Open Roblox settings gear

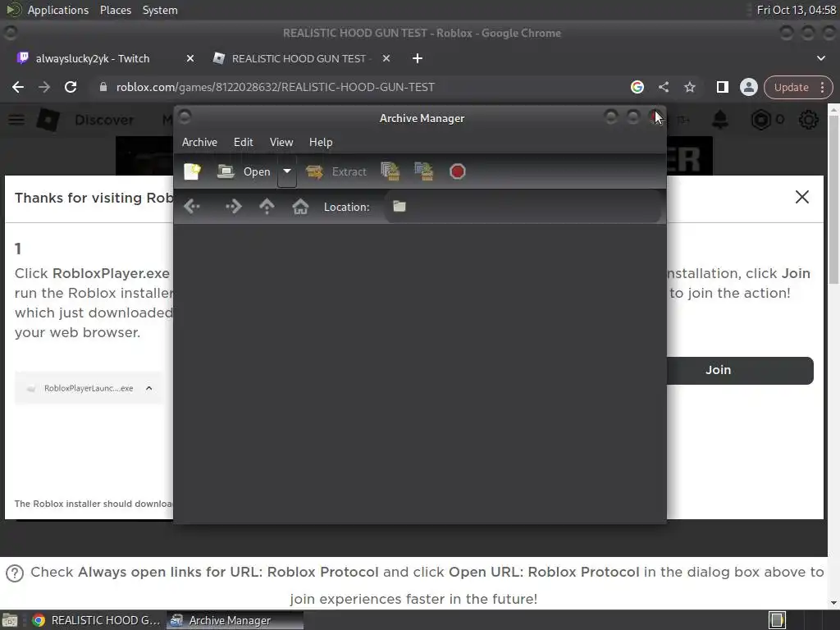pyautogui.click(x=808, y=120)
